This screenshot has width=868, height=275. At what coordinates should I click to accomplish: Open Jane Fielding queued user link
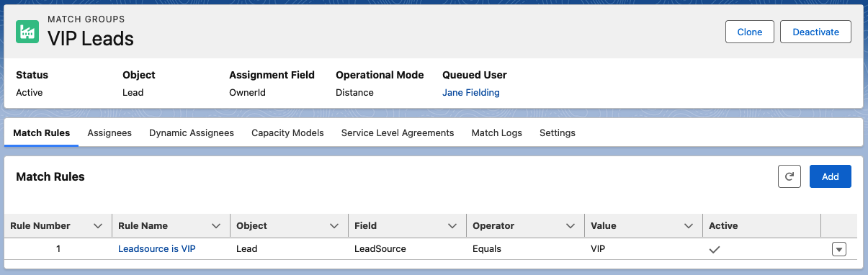[471, 92]
